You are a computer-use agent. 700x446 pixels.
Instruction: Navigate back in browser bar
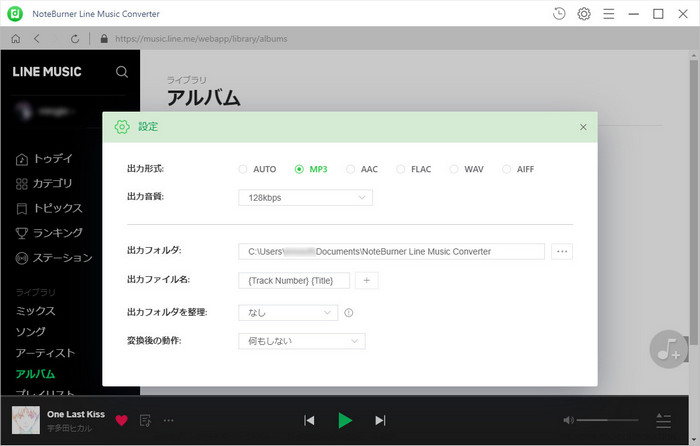click(x=37, y=39)
